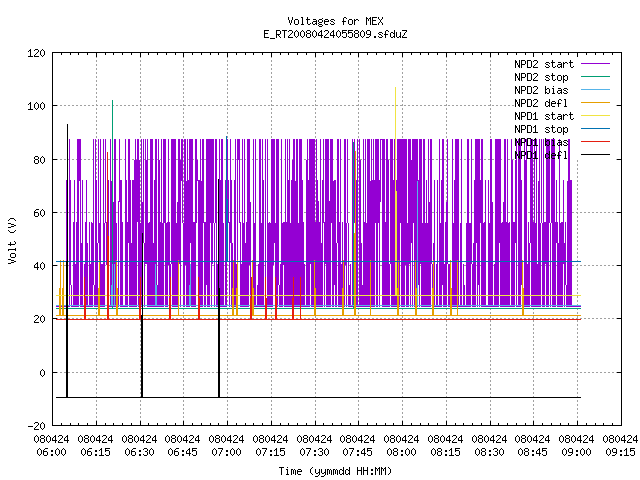Click the 'Voltages for MEX' chart title
Viewport: 640px width, 480px height.
coord(335,21)
